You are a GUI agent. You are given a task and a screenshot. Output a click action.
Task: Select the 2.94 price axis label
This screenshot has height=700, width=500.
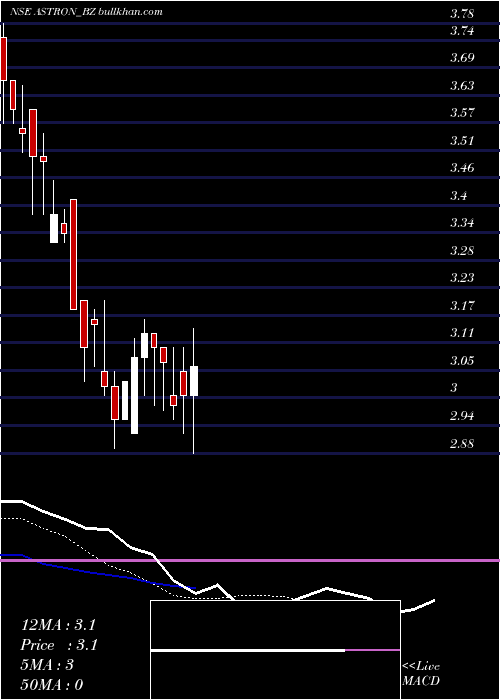point(462,417)
